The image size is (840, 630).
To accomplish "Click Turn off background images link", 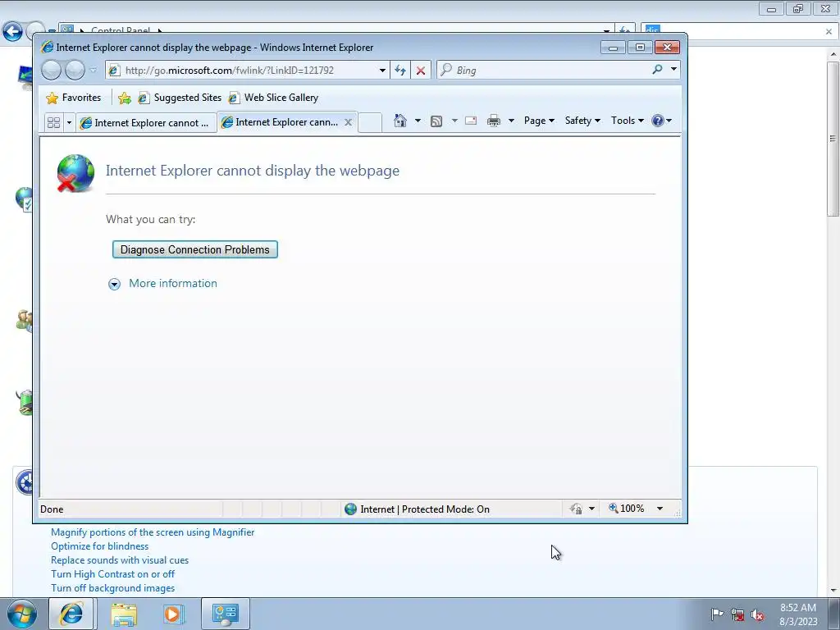I will [x=112, y=587].
